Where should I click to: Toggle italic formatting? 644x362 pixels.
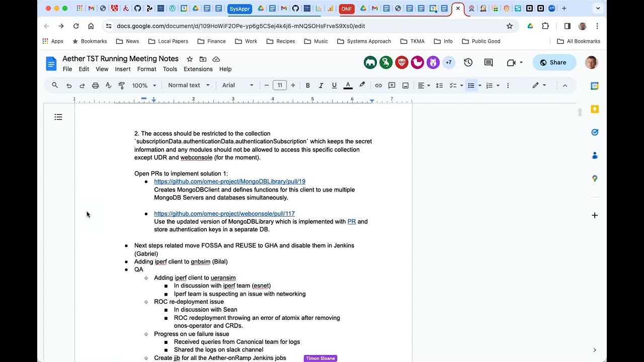tap(321, 85)
